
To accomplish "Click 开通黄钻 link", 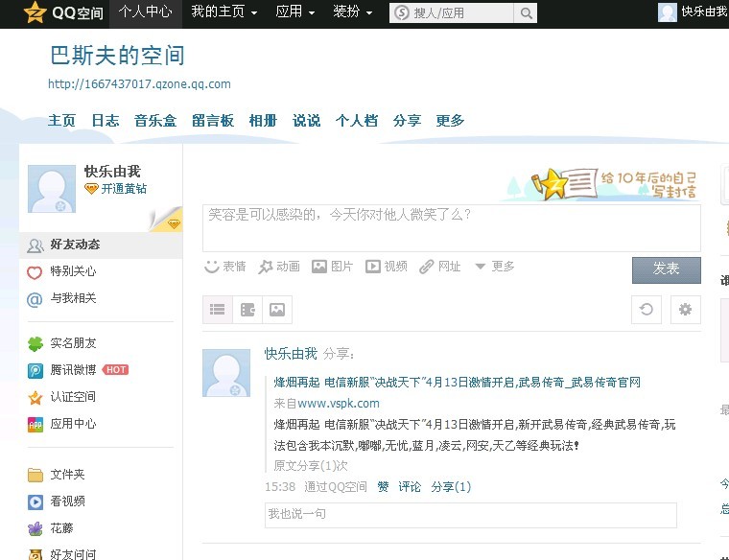I will [124, 189].
